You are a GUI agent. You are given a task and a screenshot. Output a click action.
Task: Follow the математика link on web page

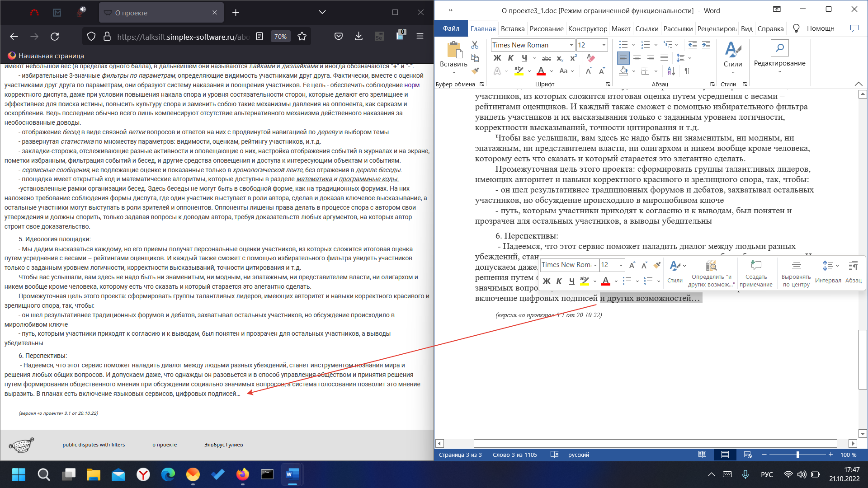click(314, 179)
